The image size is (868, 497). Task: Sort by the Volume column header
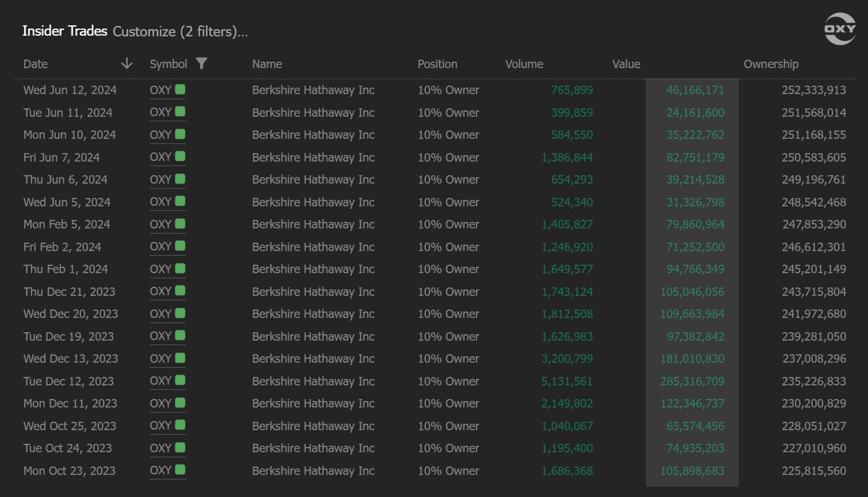click(x=525, y=64)
